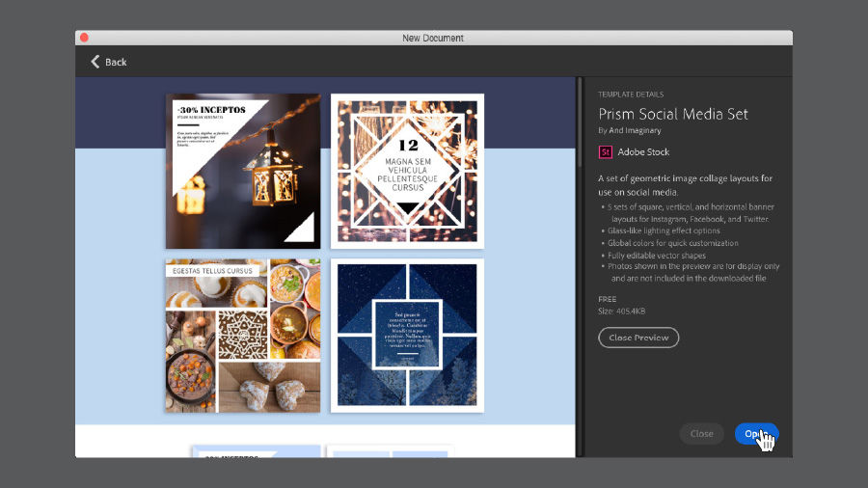Click Close Preview button
The width and height of the screenshot is (868, 488).
point(638,338)
